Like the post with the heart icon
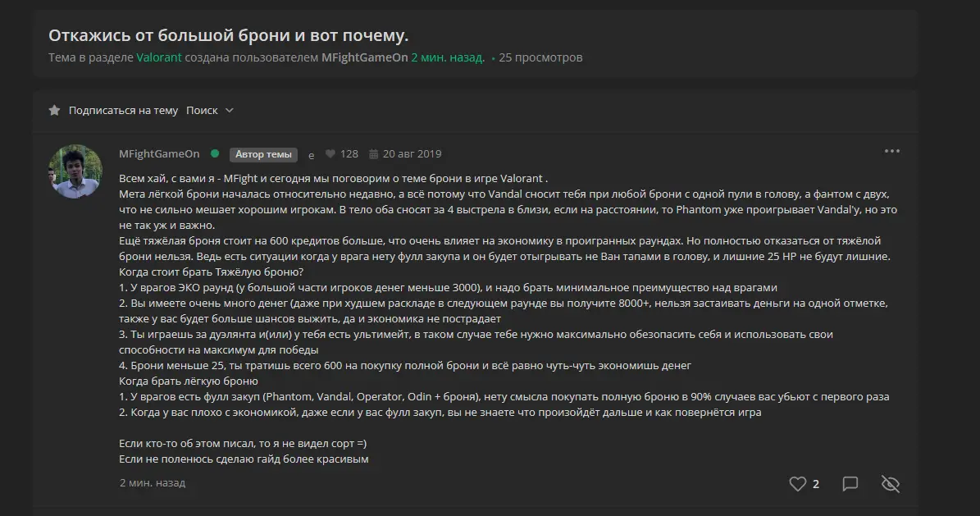The width and height of the screenshot is (980, 516). coord(797,483)
